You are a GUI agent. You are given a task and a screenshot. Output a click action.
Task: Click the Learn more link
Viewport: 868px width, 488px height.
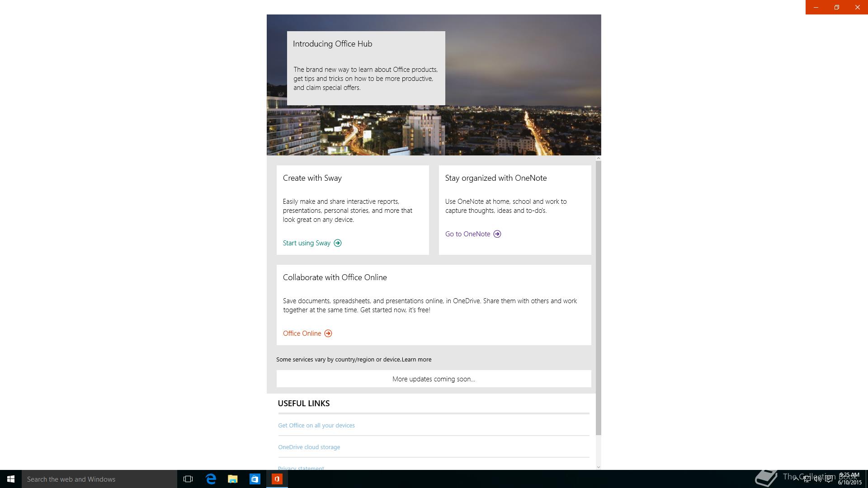(x=416, y=360)
